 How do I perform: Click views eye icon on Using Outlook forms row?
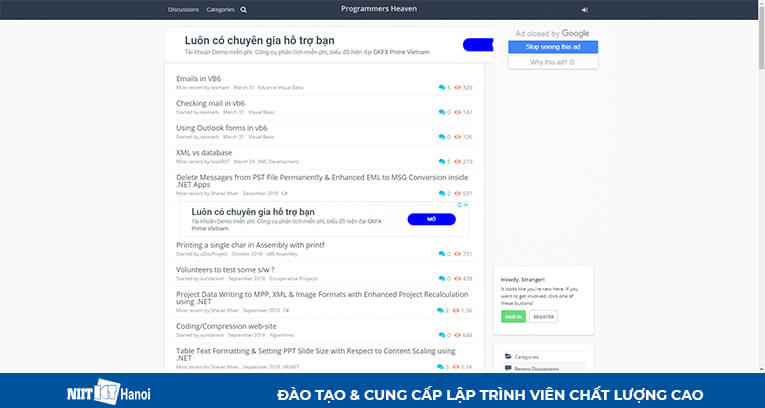pos(458,137)
